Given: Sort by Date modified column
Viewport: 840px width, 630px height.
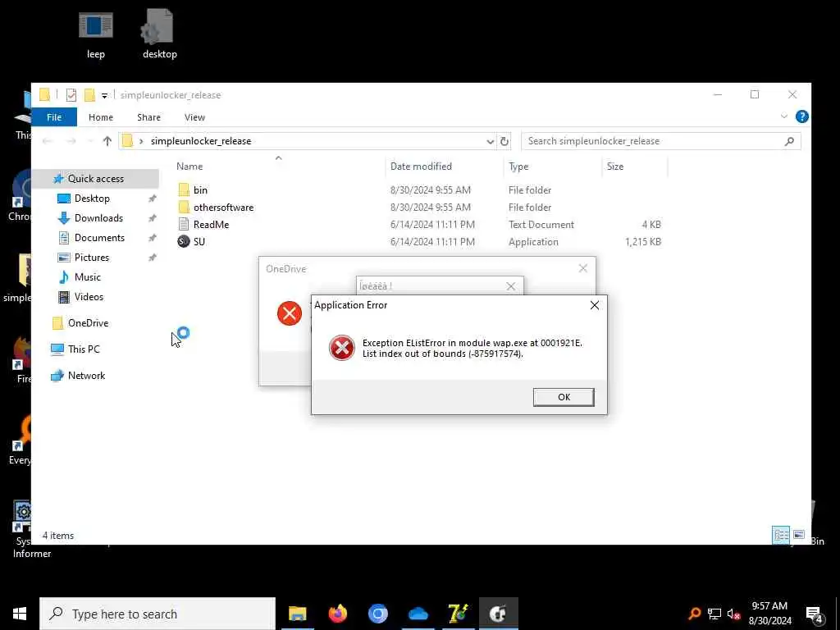Looking at the screenshot, I should [421, 166].
